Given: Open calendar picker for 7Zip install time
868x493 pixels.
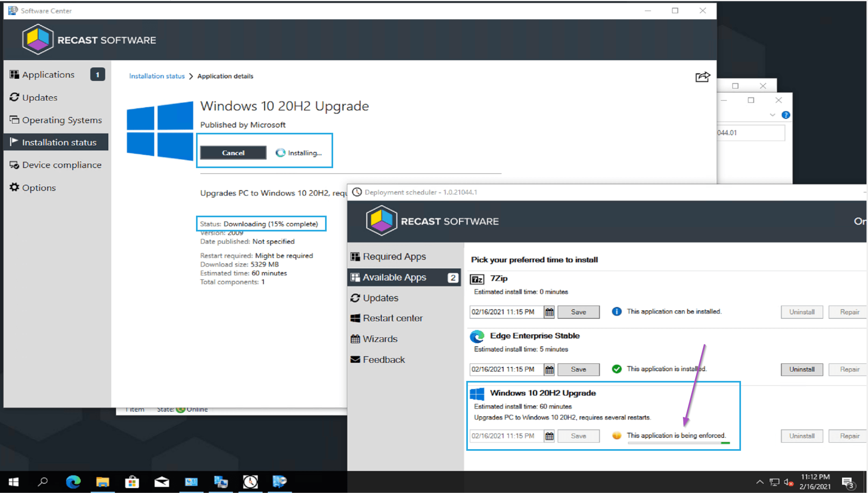Looking at the screenshot, I should (549, 312).
